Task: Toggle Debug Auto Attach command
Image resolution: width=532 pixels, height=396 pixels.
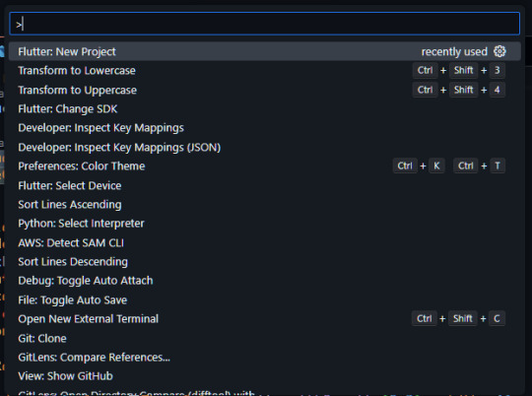Action: [265, 281]
